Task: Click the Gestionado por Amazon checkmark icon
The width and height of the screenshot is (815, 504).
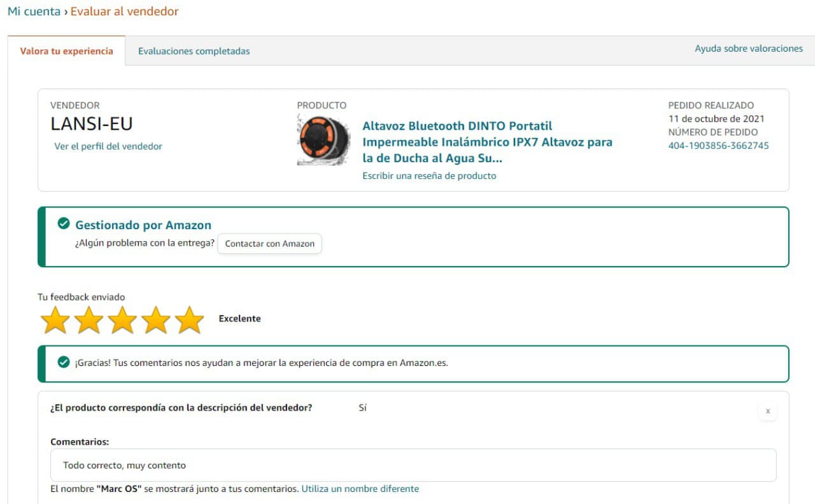Action: coord(64,223)
